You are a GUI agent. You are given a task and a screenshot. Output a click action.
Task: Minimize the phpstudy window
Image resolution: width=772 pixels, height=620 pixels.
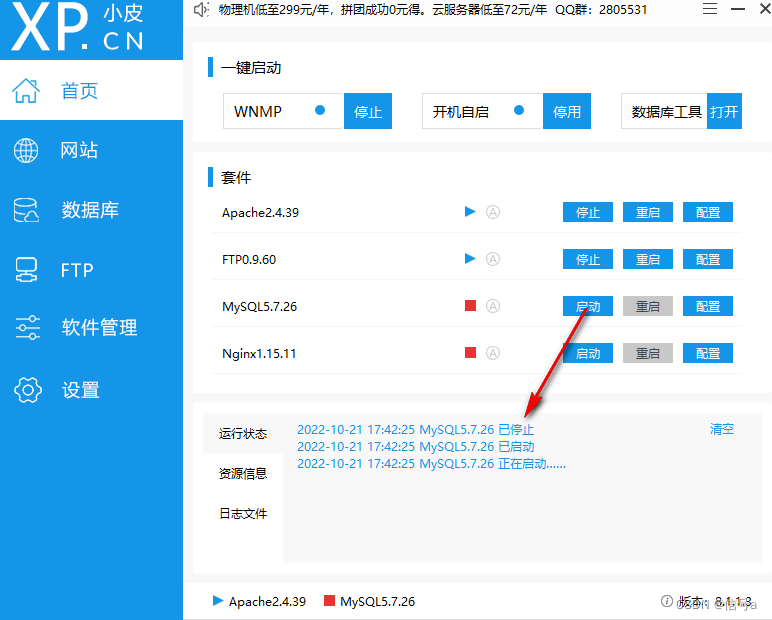point(738,9)
